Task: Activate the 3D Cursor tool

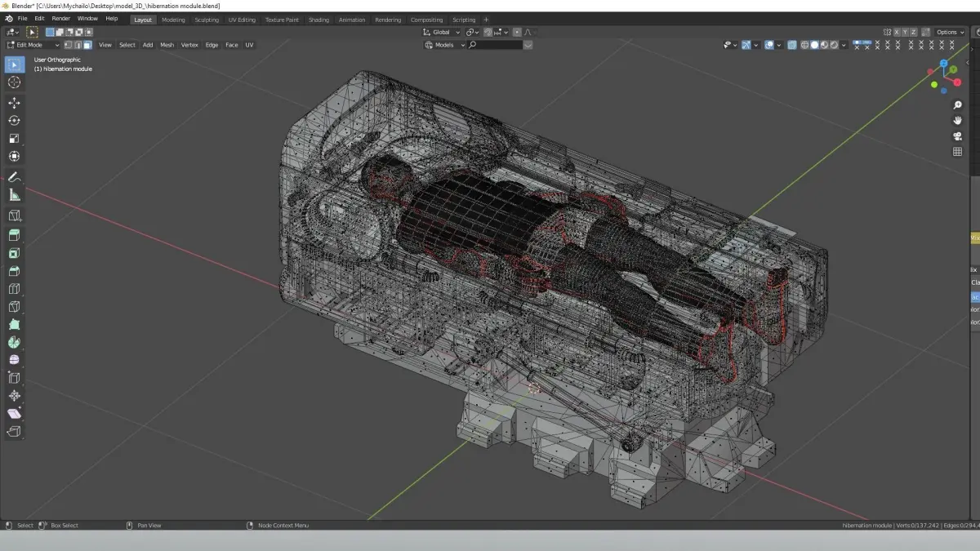Action: (14, 82)
